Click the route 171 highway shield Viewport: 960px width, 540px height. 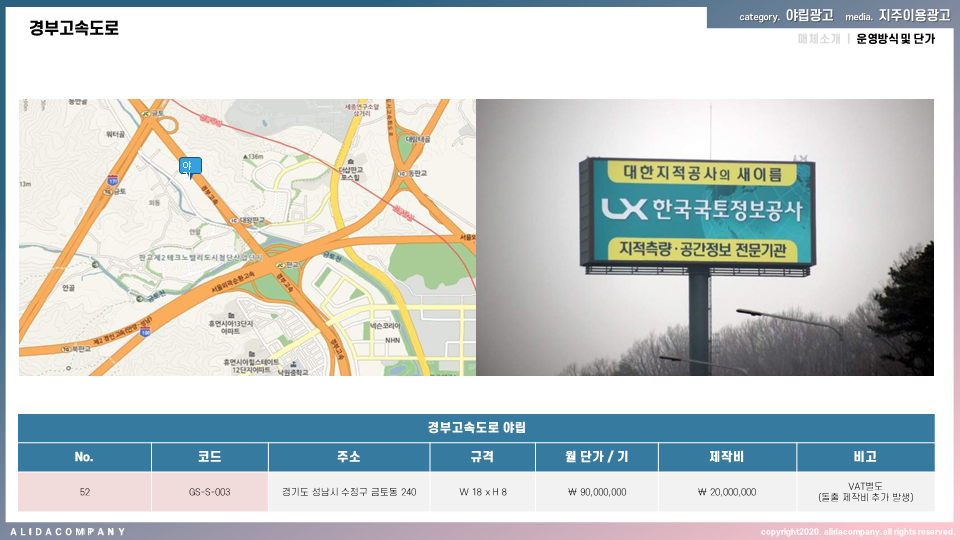(111, 181)
